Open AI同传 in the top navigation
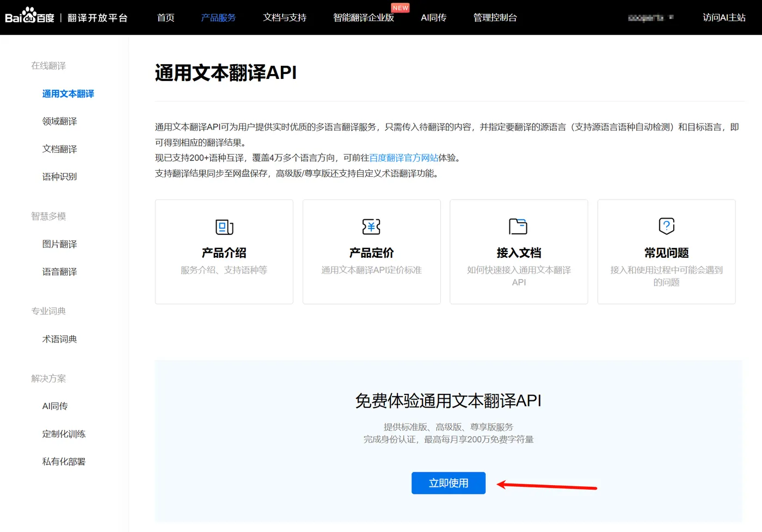The height and width of the screenshot is (532, 762). (x=434, y=17)
